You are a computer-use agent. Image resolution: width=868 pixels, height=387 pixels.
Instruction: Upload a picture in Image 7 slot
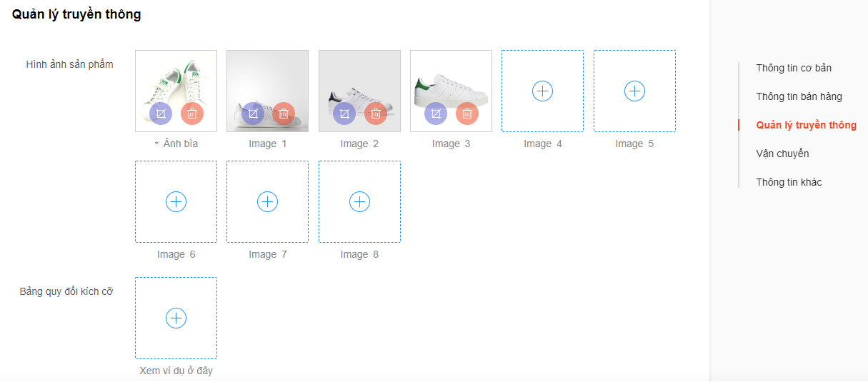267,202
